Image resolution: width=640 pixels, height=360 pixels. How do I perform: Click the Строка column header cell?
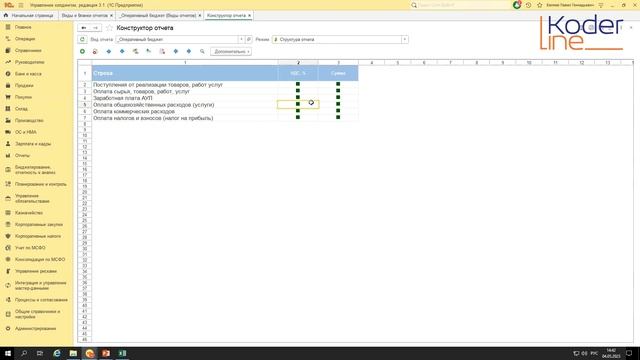(184, 73)
